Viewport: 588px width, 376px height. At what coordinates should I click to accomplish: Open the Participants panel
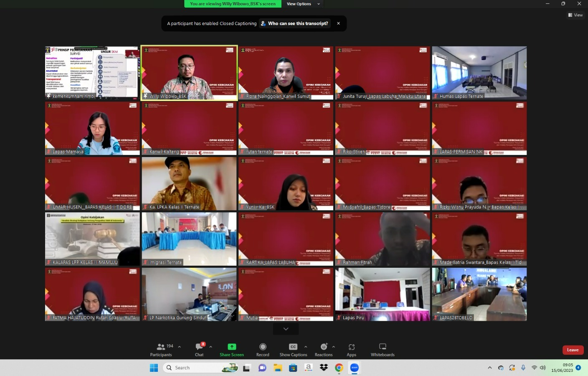point(161,350)
